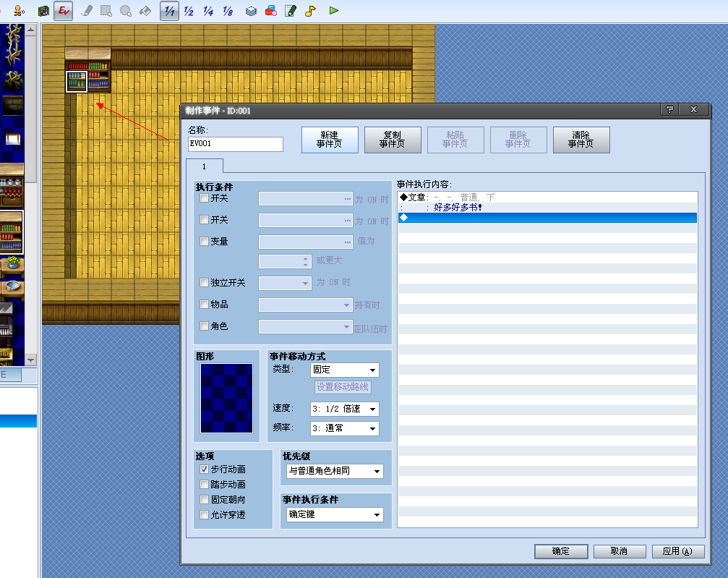Select event page tab 1

click(205, 166)
